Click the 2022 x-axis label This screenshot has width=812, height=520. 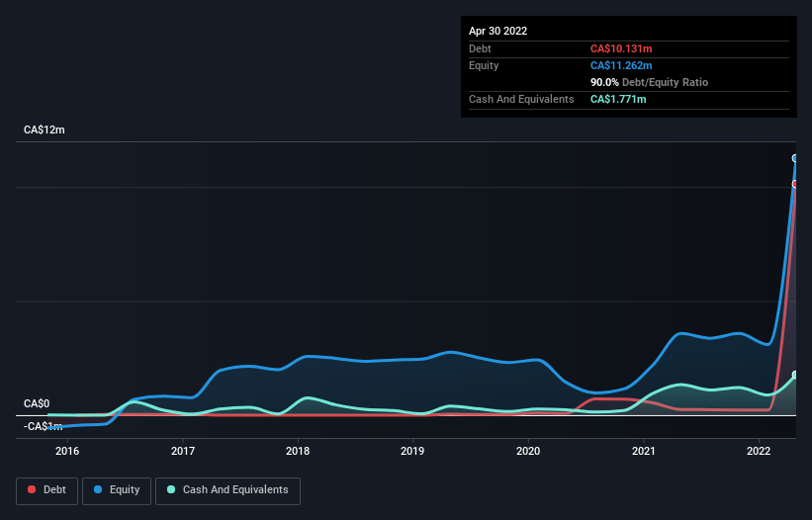[x=759, y=451]
